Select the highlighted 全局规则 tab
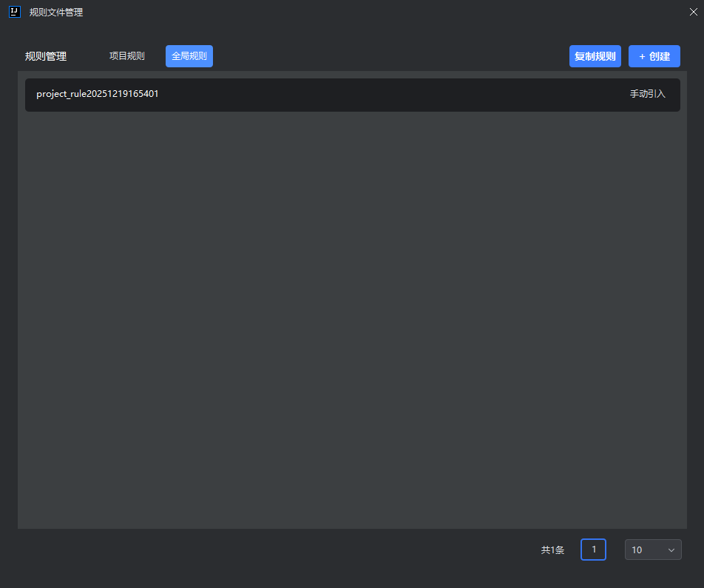 click(x=189, y=56)
